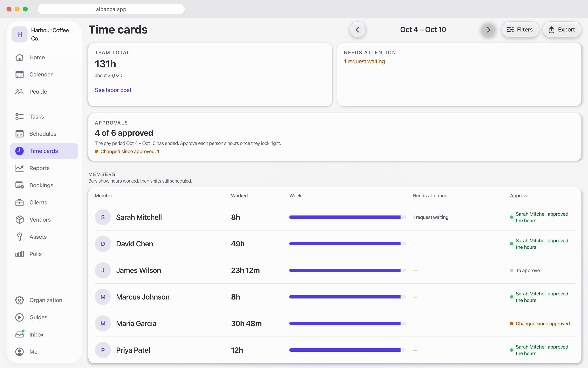This screenshot has height=368, width=588.
Task: Click David Chen's avatar
Action: [103, 244]
